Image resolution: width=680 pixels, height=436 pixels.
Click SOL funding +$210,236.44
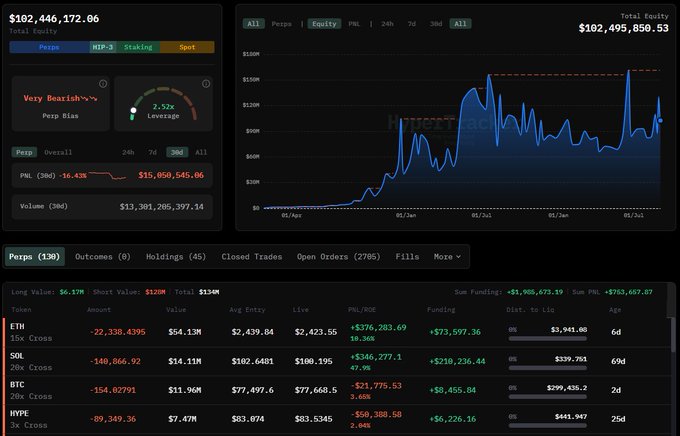click(x=457, y=361)
